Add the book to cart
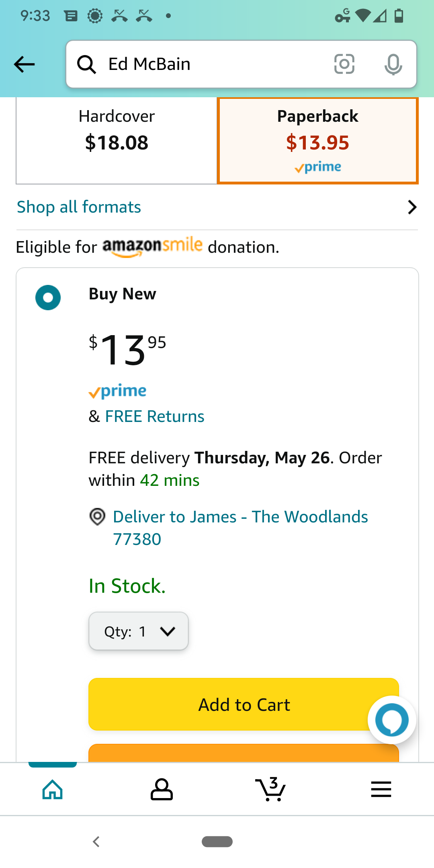The width and height of the screenshot is (434, 868). (244, 704)
